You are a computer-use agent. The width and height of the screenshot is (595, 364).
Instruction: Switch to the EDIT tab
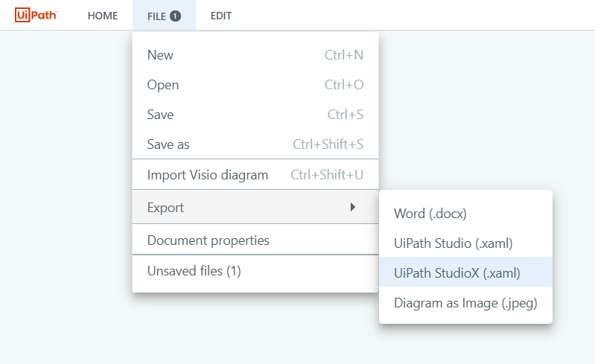(221, 16)
